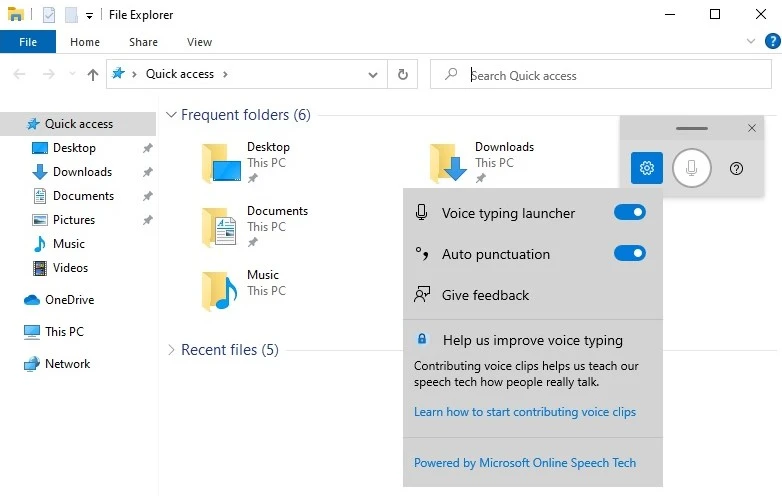Image resolution: width=782 pixels, height=496 pixels.
Task: Switch to the Home ribbon tab
Action: click(x=85, y=42)
